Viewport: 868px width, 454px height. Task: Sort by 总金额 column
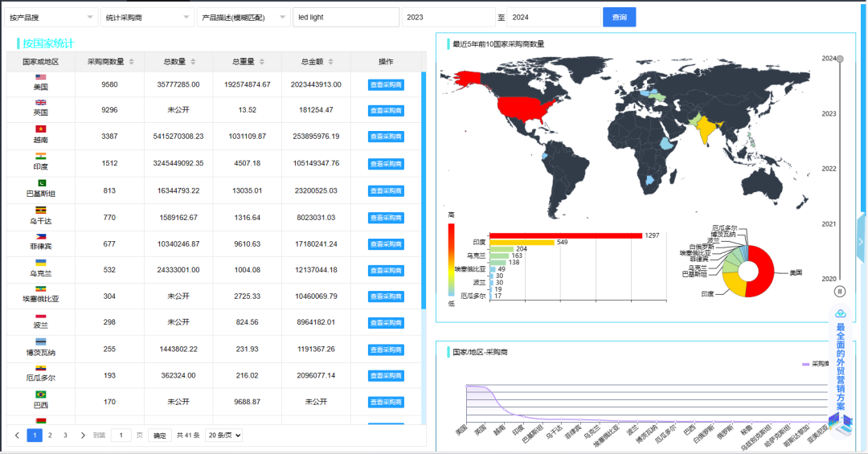[330, 61]
